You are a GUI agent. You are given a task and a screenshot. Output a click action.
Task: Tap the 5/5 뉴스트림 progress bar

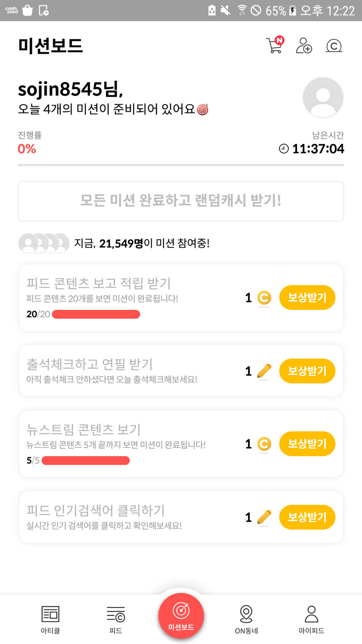pos(85,460)
